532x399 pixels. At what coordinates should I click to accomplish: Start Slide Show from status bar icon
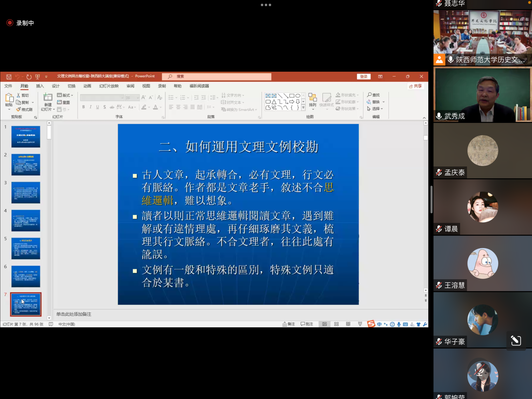point(360,324)
